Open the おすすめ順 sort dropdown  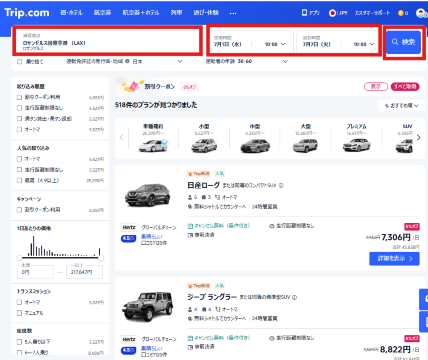(401, 105)
